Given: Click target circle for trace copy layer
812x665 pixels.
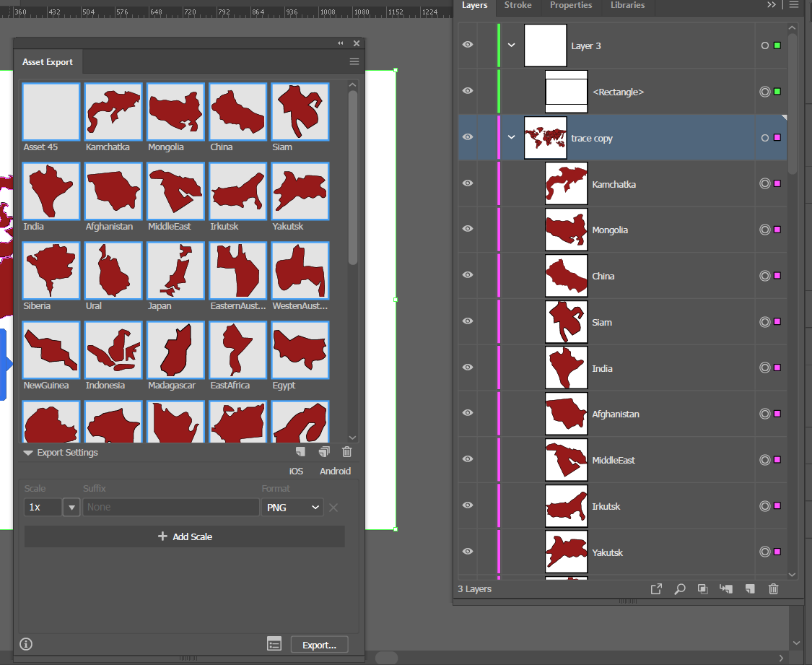Looking at the screenshot, I should (x=765, y=138).
